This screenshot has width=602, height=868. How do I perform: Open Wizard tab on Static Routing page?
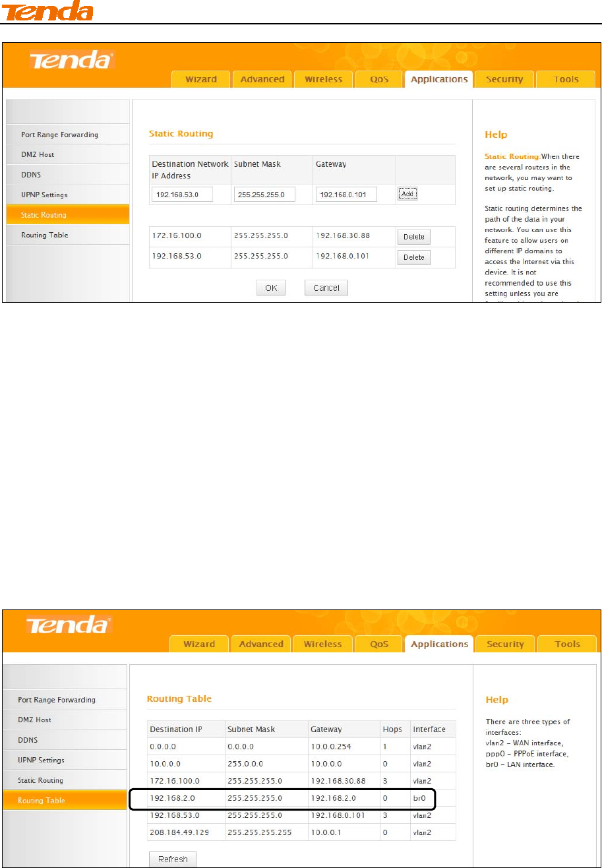(x=201, y=79)
